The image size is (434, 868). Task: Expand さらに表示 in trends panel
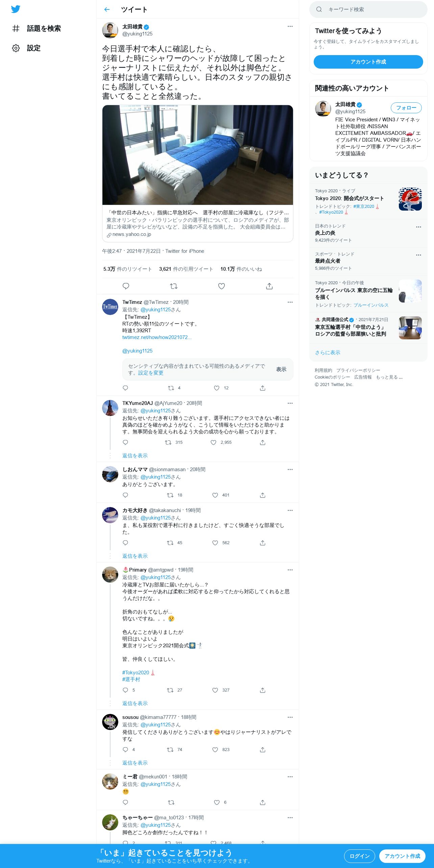pos(328,352)
